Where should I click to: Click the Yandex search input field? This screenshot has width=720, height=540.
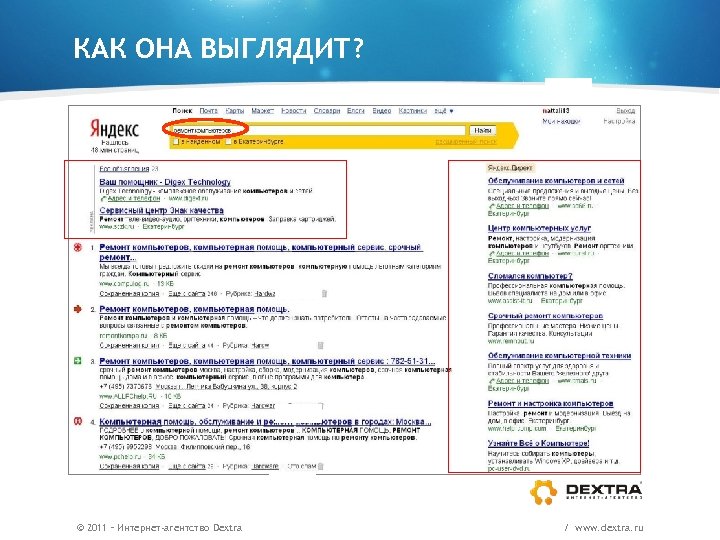318,130
